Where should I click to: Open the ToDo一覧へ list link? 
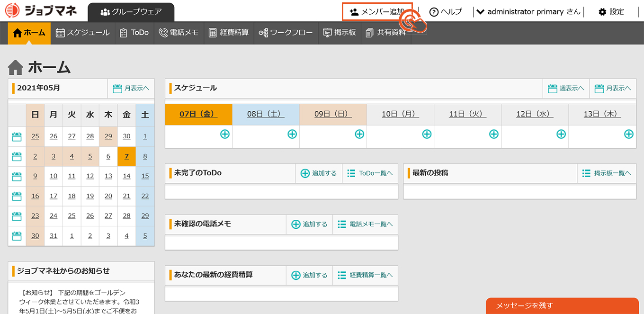click(x=370, y=173)
